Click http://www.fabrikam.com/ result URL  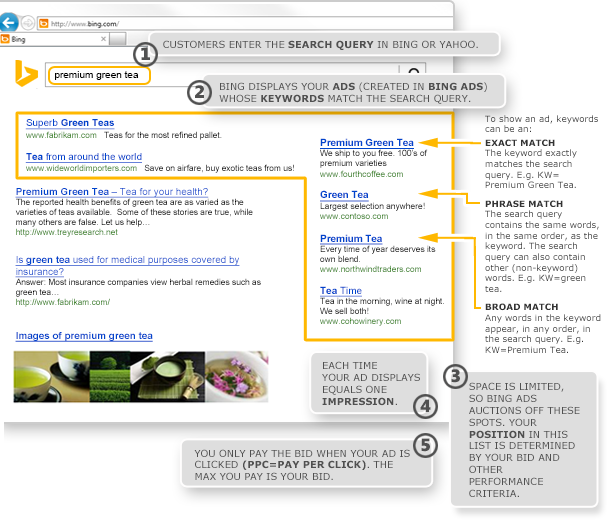63,302
